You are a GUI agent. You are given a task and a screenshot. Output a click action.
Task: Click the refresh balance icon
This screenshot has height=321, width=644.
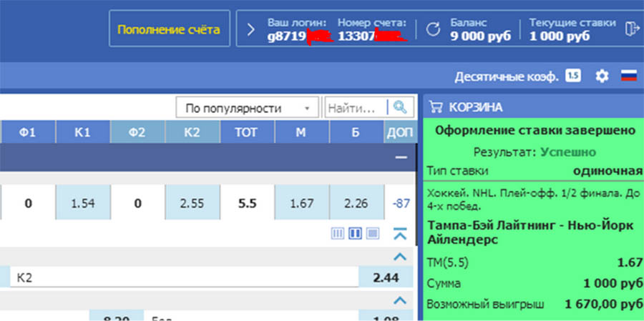tap(432, 29)
